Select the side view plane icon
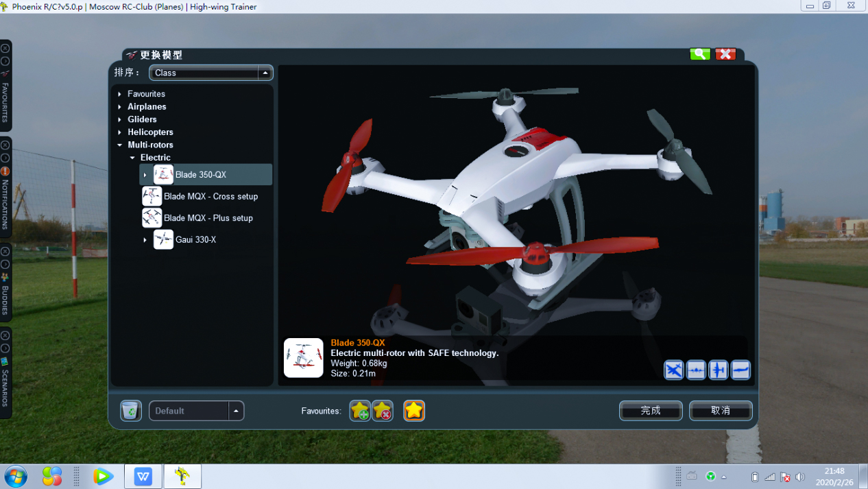The image size is (868, 489). coord(740,370)
